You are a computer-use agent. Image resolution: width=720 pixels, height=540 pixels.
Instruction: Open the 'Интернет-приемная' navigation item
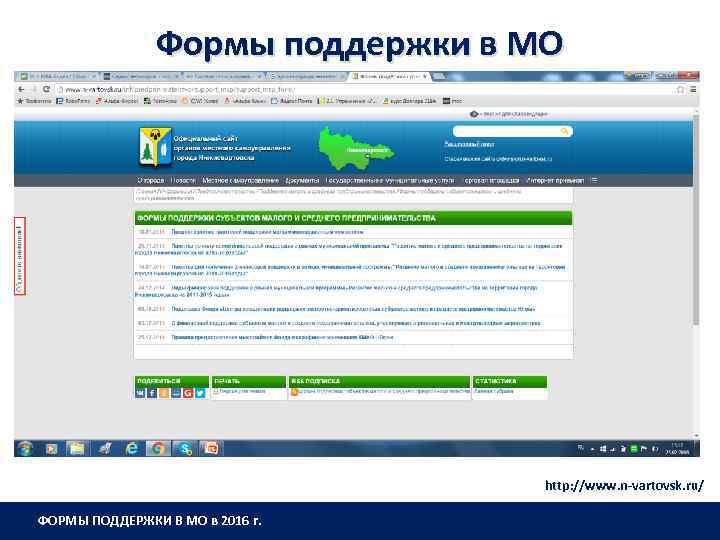[555, 180]
